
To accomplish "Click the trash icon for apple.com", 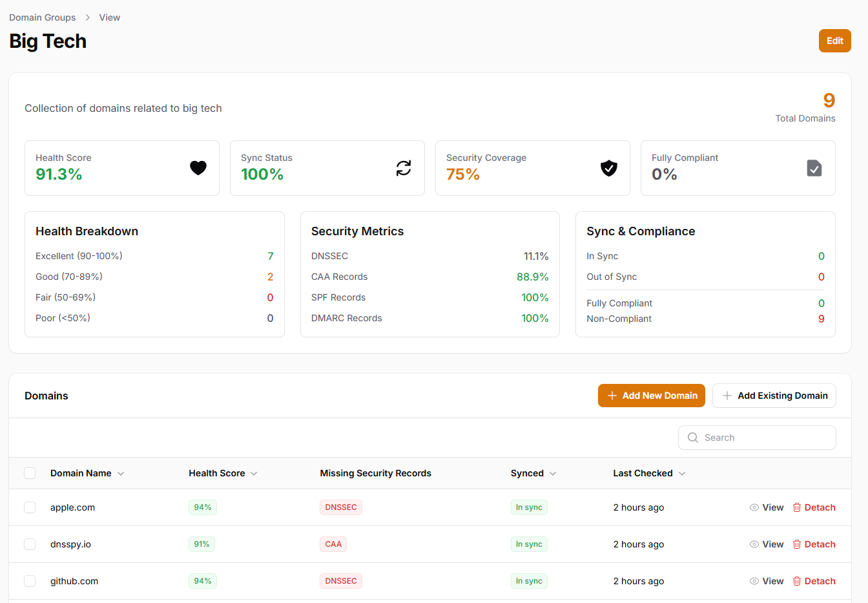I will pos(797,507).
